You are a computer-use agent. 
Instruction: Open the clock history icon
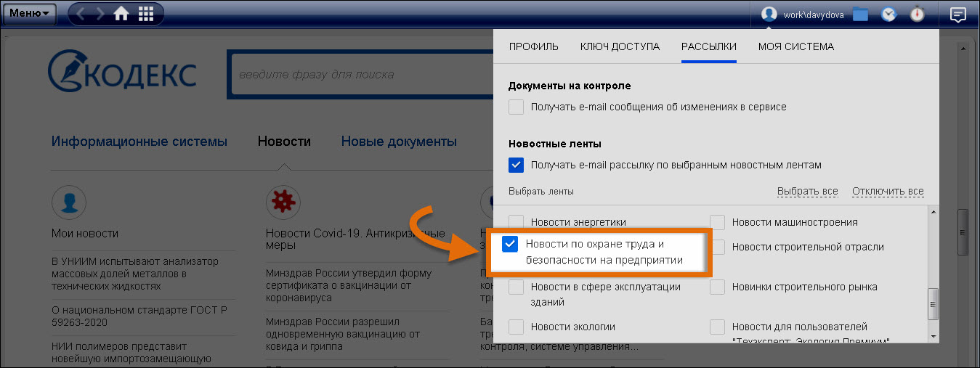[x=888, y=15]
